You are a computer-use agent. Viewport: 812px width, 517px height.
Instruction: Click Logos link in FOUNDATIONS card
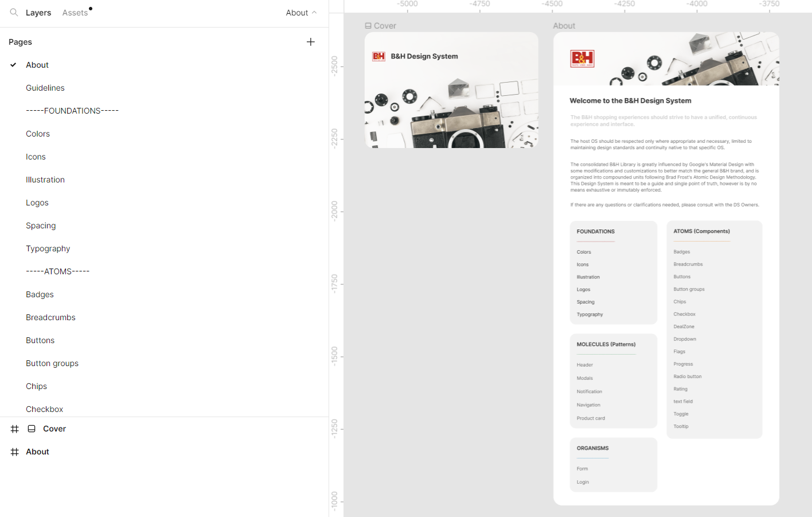[x=583, y=290]
